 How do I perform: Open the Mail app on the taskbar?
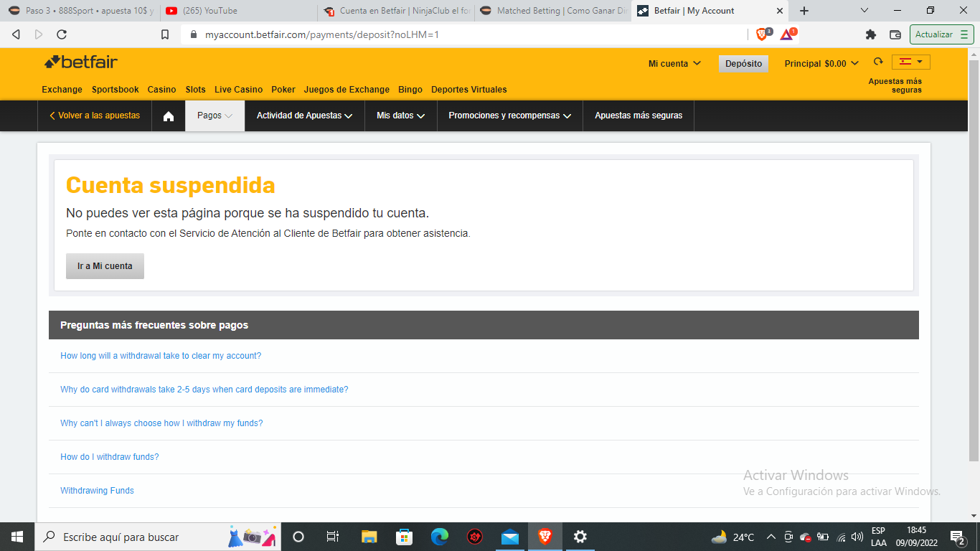pos(510,537)
